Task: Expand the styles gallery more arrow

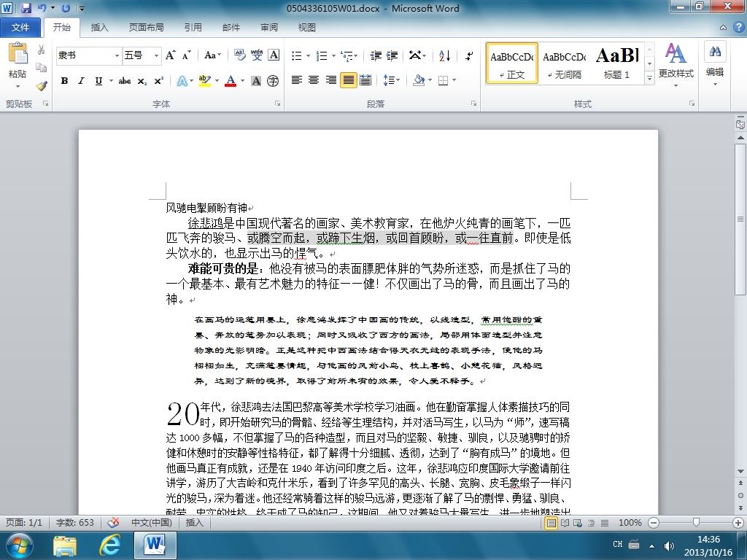Action: (x=649, y=78)
